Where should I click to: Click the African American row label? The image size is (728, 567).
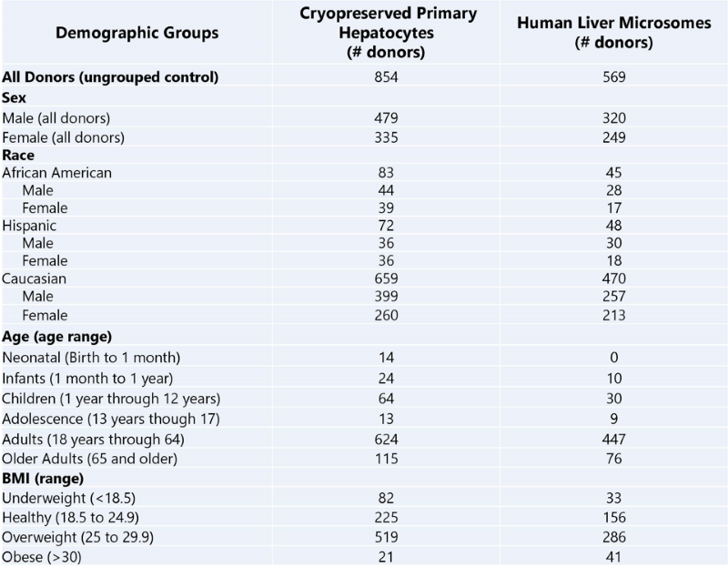coord(58,173)
